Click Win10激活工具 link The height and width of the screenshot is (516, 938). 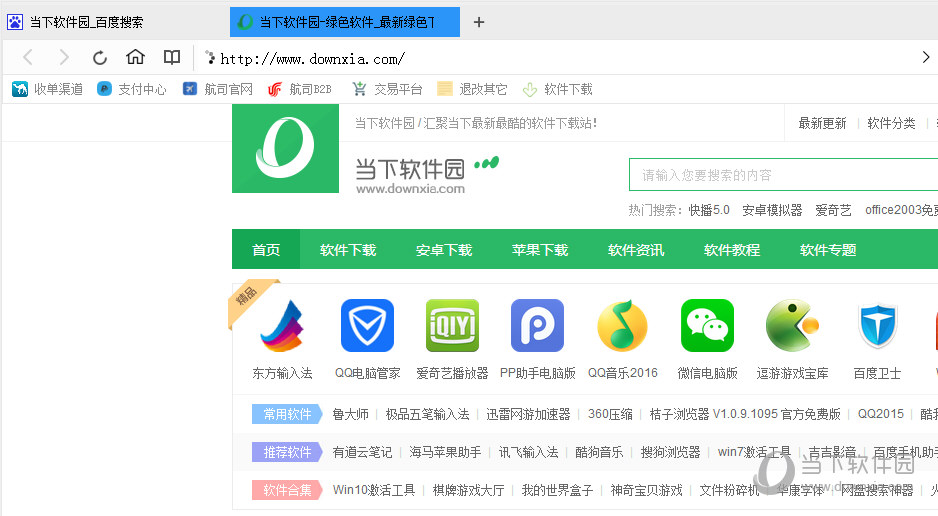click(x=374, y=490)
